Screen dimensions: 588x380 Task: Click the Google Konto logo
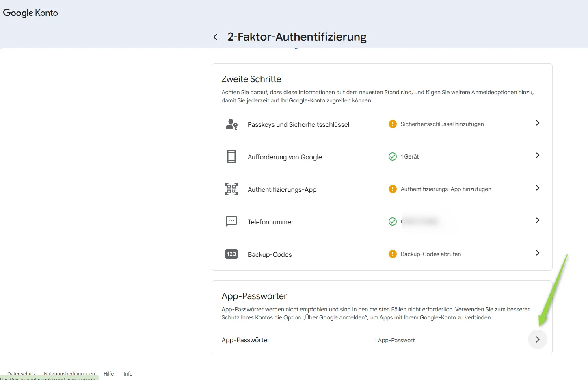point(30,13)
